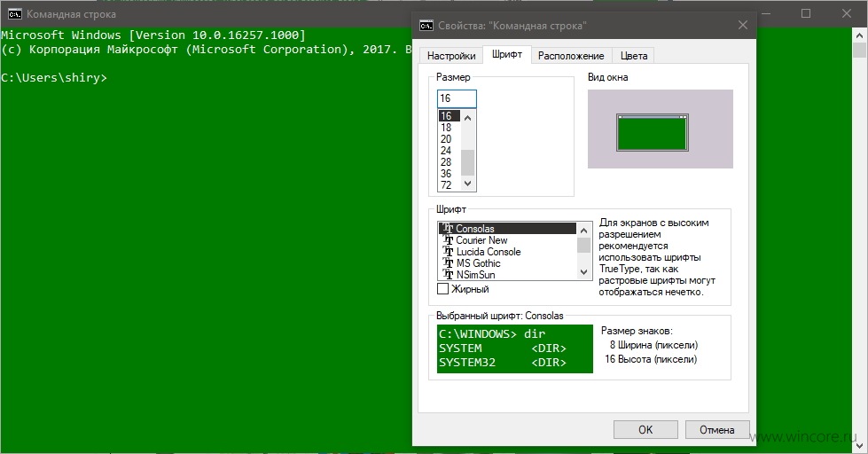Choose the Lucida Console font
This screenshot has width=868, height=454.
click(x=508, y=251)
